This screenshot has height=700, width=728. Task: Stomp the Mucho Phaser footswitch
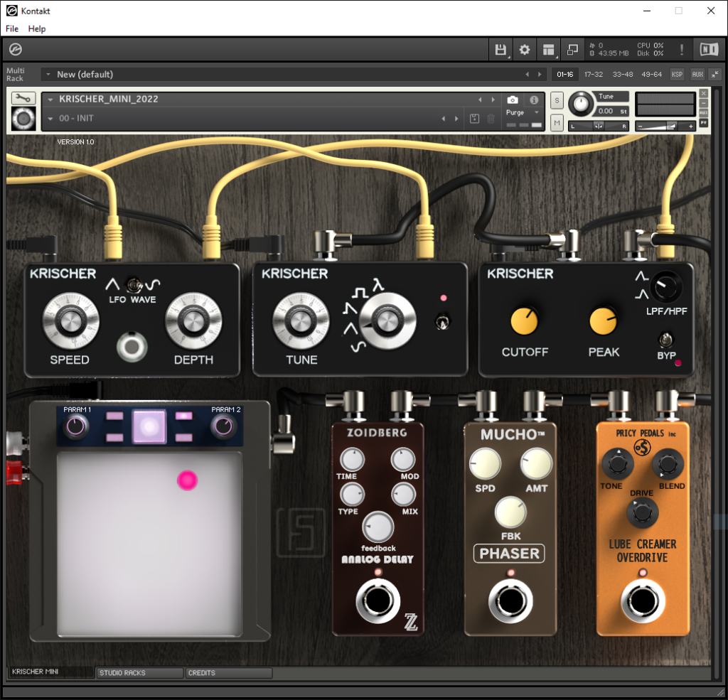point(510,601)
